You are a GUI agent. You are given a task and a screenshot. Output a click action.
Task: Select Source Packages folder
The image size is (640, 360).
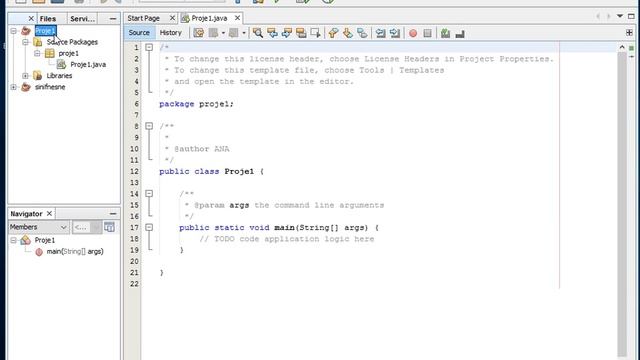pos(72,42)
